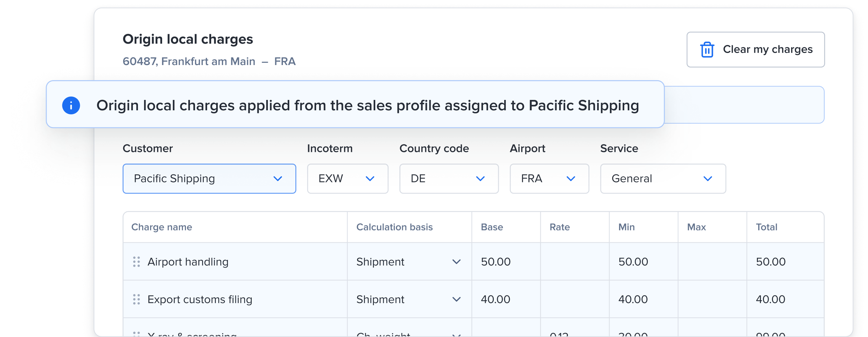Click the Rate cell for Airport handling
This screenshot has height=337, width=868.
575,262
